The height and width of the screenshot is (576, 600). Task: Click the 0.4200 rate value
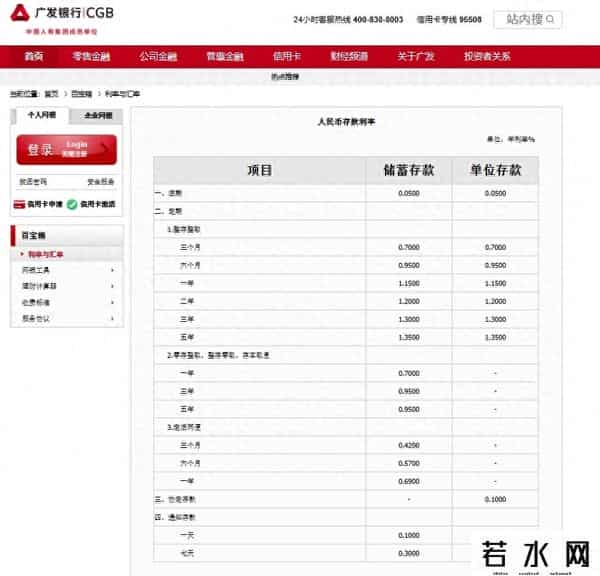(x=409, y=445)
